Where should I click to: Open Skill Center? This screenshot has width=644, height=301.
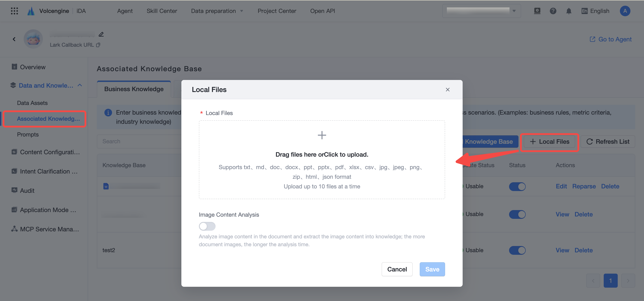[162, 11]
